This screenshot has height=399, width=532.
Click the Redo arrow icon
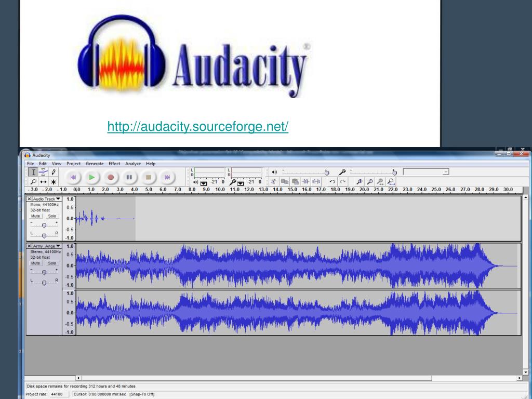(x=343, y=181)
